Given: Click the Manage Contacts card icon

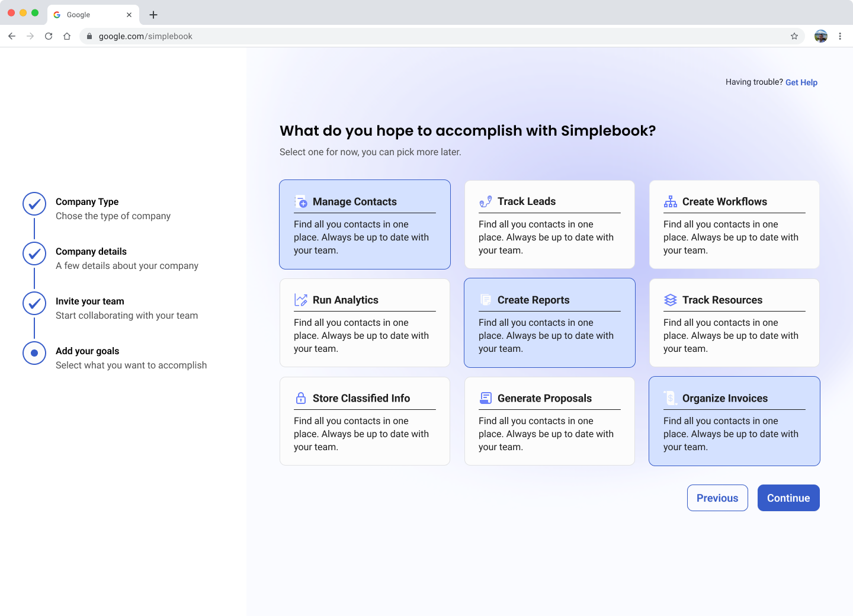Looking at the screenshot, I should (x=301, y=201).
